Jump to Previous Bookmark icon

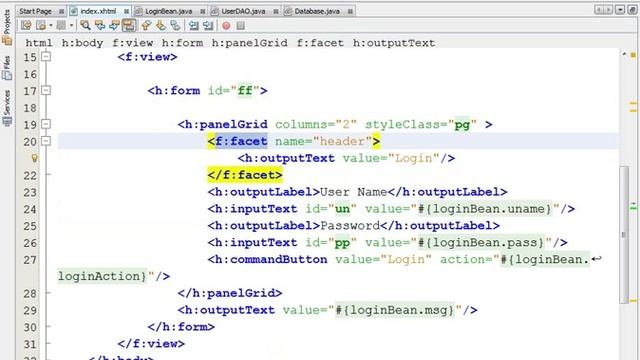(146, 26)
